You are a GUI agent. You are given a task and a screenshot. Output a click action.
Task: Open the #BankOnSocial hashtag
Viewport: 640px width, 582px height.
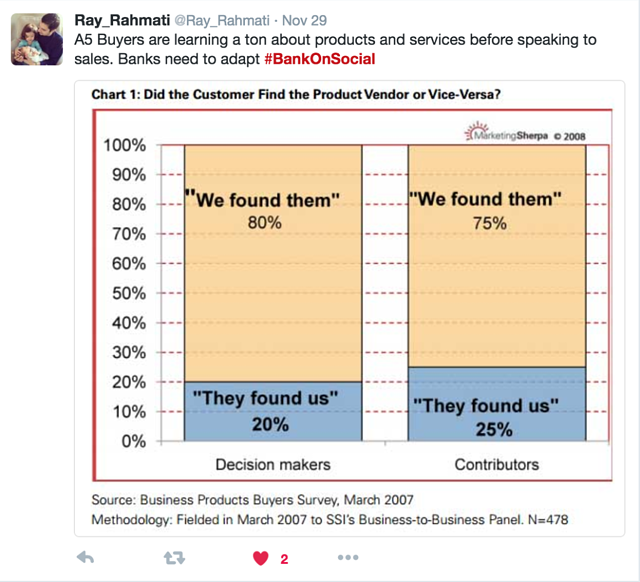tap(320, 59)
